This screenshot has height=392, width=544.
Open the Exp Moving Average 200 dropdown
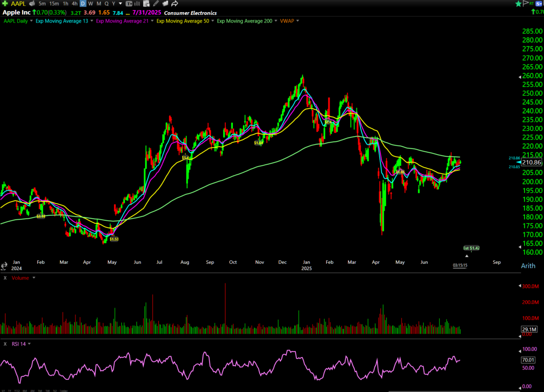[x=276, y=21]
